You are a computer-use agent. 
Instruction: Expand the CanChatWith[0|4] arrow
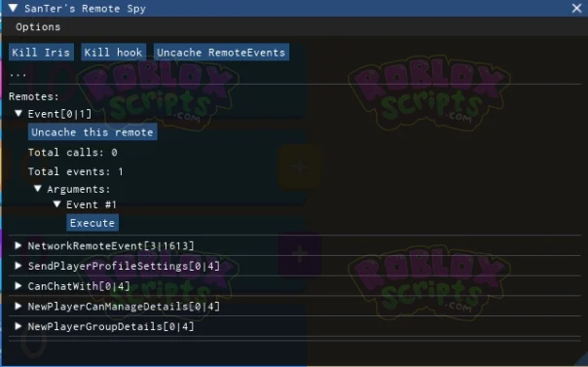[18, 285]
